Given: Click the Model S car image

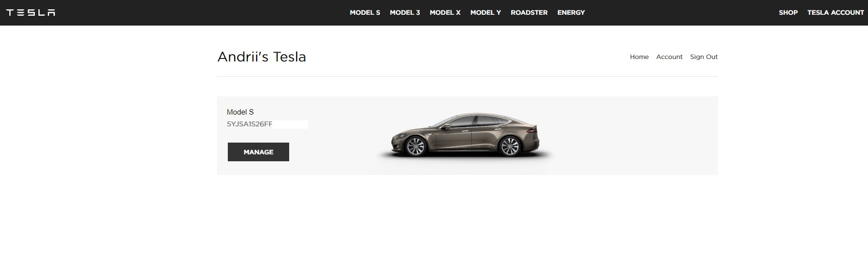Looking at the screenshot, I should pyautogui.click(x=464, y=136).
